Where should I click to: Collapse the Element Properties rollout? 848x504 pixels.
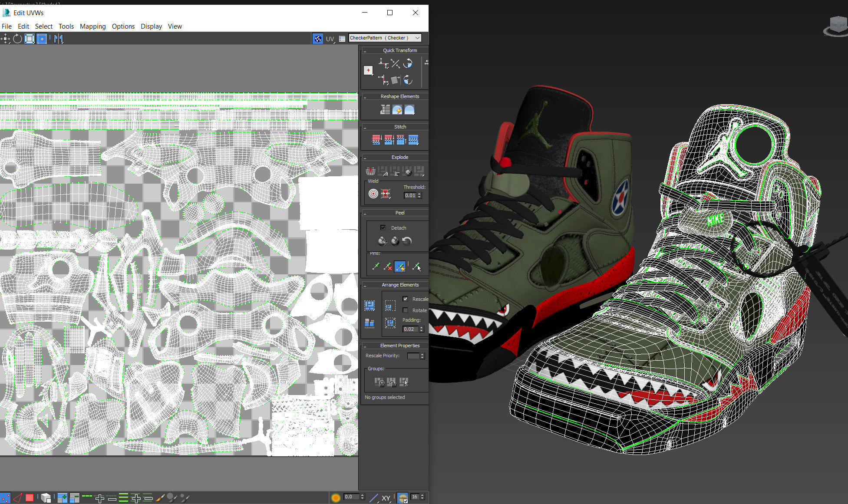point(365,346)
